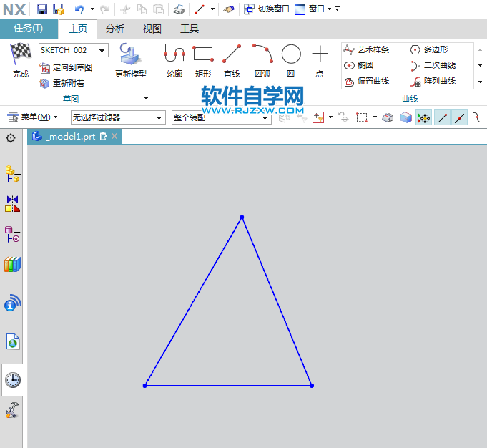
Task: Click the red selection priority icon
Action: 318,117
